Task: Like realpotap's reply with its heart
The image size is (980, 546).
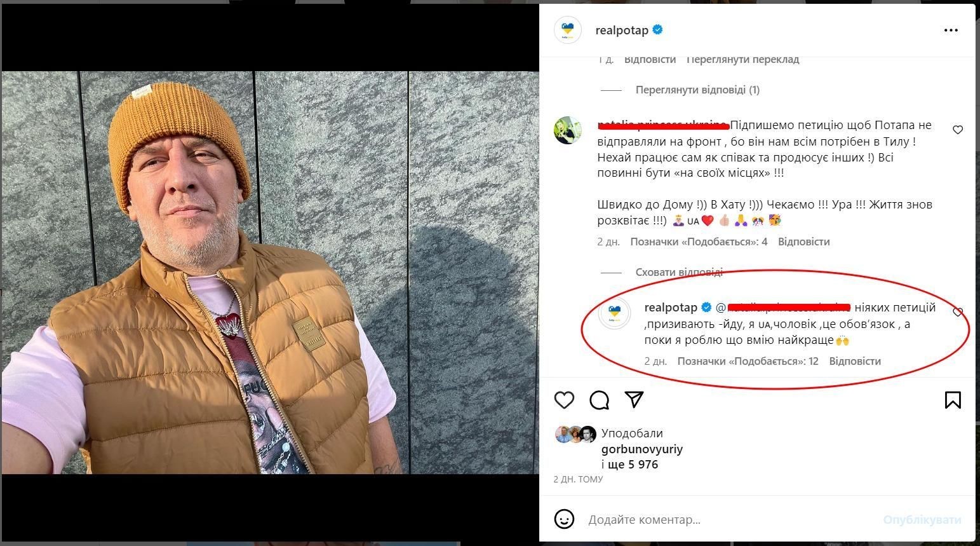Action: [958, 312]
